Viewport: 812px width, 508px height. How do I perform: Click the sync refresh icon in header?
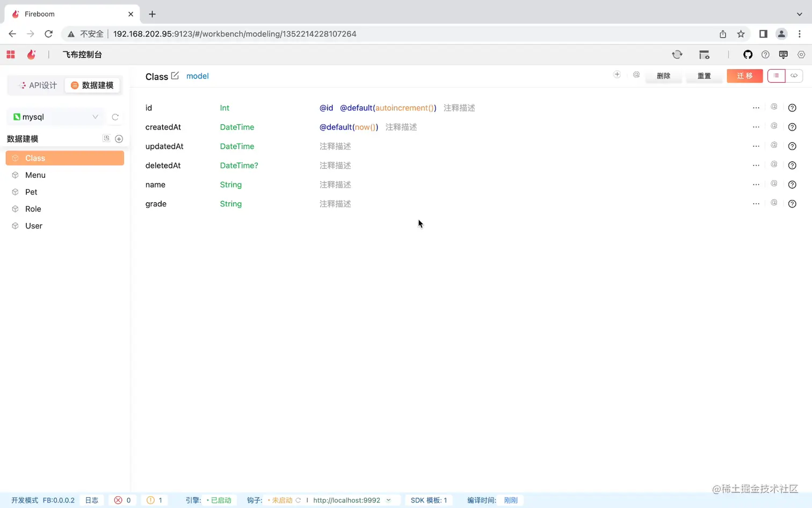[677, 54]
